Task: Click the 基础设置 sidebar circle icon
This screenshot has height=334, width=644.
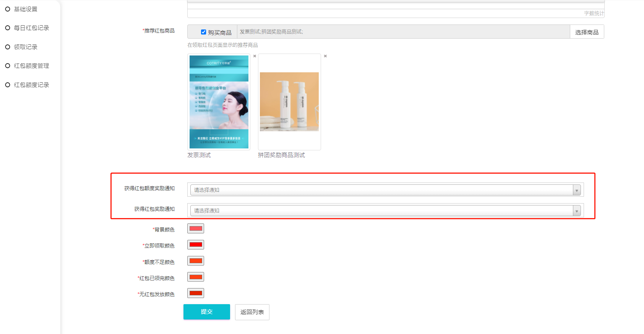Action: (7, 9)
